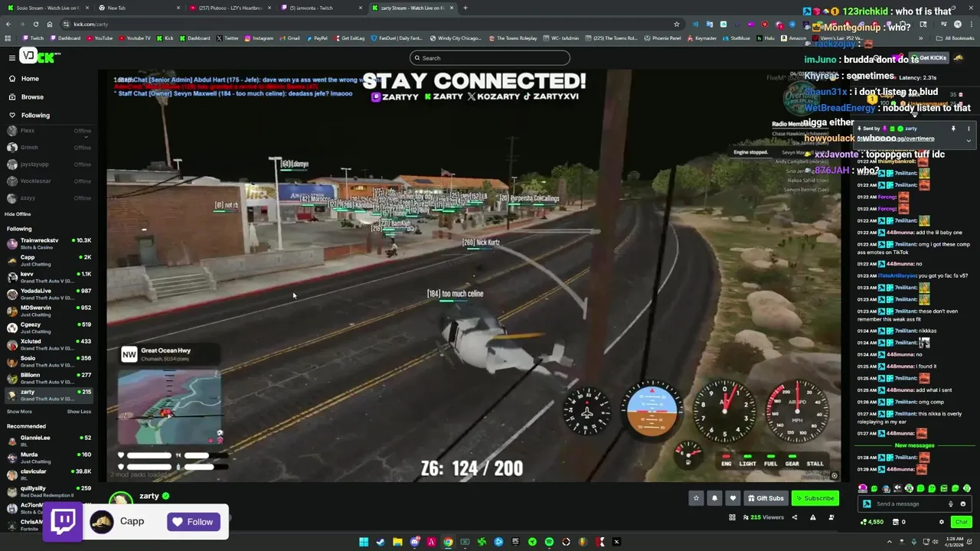Switch to the iamvonta Twitch browser tab
The image size is (980, 551).
[x=322, y=8]
